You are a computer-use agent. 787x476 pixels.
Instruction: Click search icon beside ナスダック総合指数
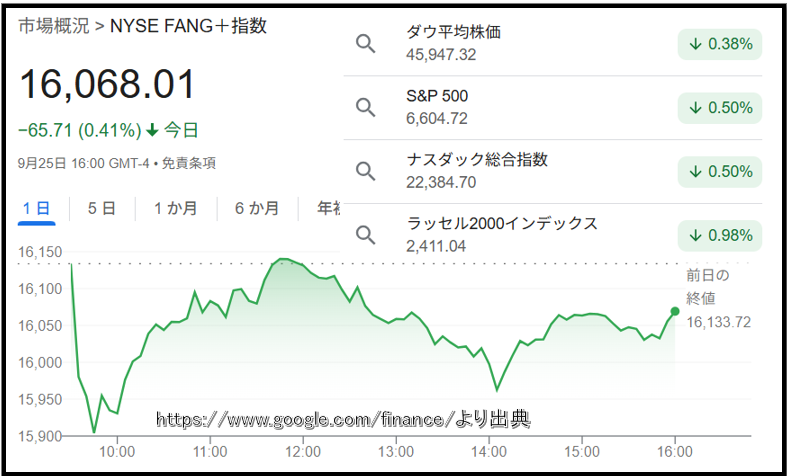click(x=366, y=171)
